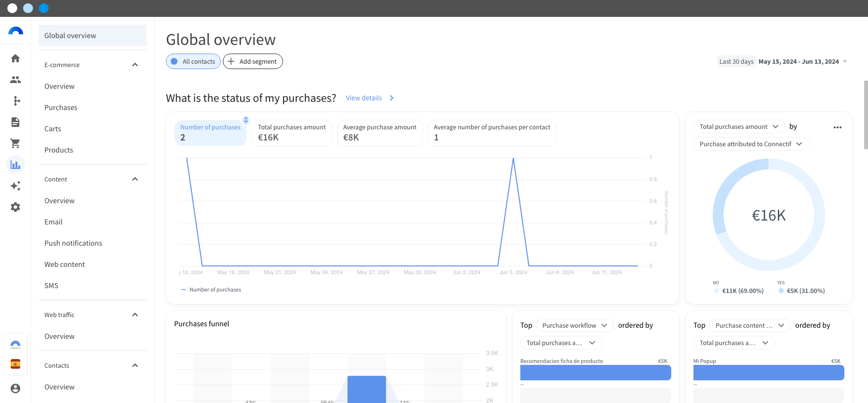Viewport: 868px width, 403px height.
Task: Open ordering dropdown under Purchase content
Action: [734, 343]
